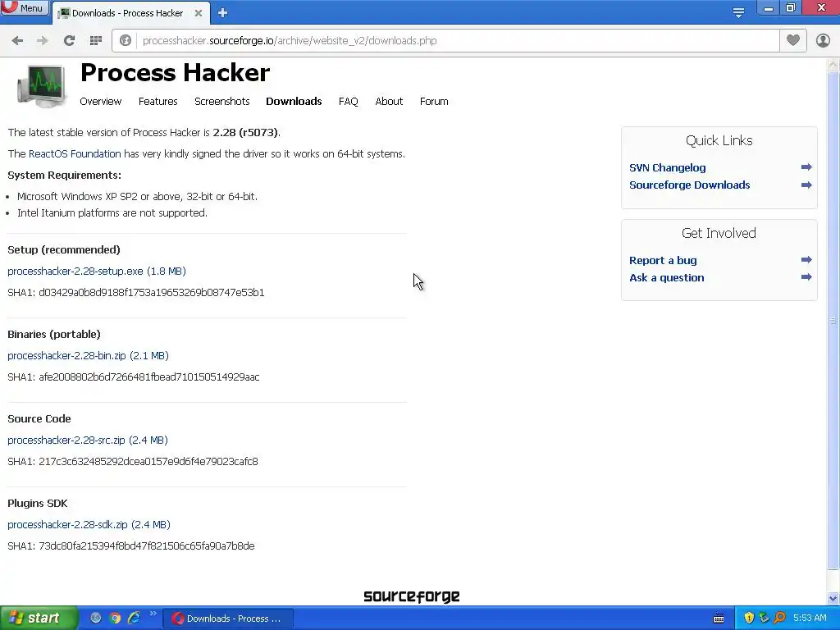Download processhacker-2.28-sdk.zip
Image resolution: width=840 pixels, height=630 pixels.
[x=89, y=525]
